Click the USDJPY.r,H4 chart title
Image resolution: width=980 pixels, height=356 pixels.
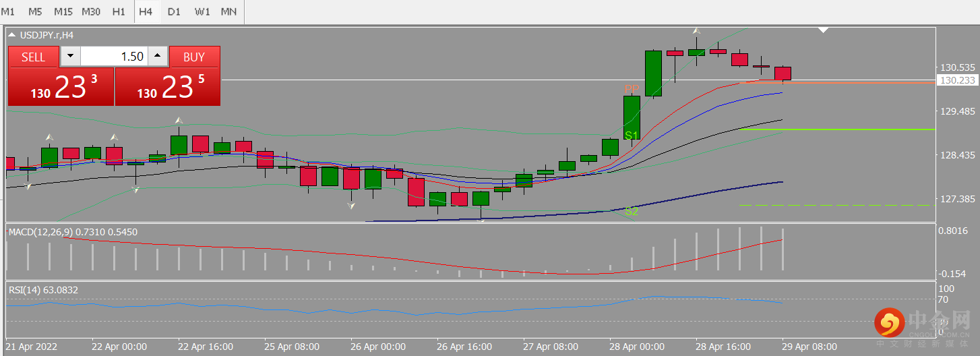pyautogui.click(x=47, y=34)
